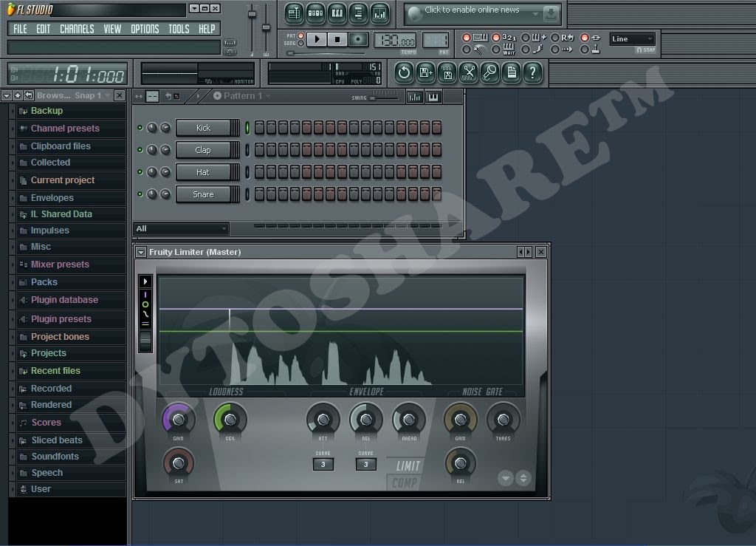
Task: Toggle the Kick channel mute light
Action: point(140,128)
